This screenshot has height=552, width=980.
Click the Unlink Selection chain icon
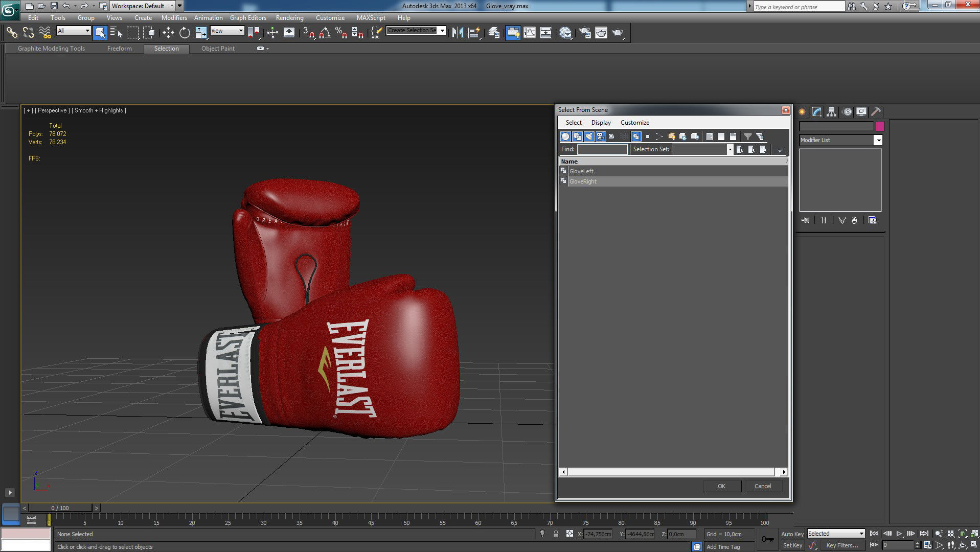pyautogui.click(x=28, y=33)
